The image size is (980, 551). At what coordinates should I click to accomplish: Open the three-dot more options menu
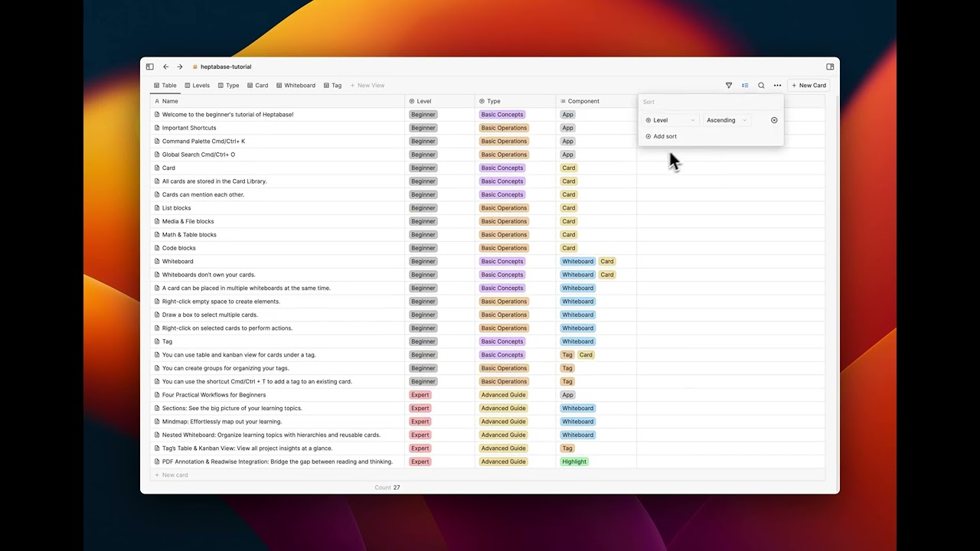[x=777, y=86]
